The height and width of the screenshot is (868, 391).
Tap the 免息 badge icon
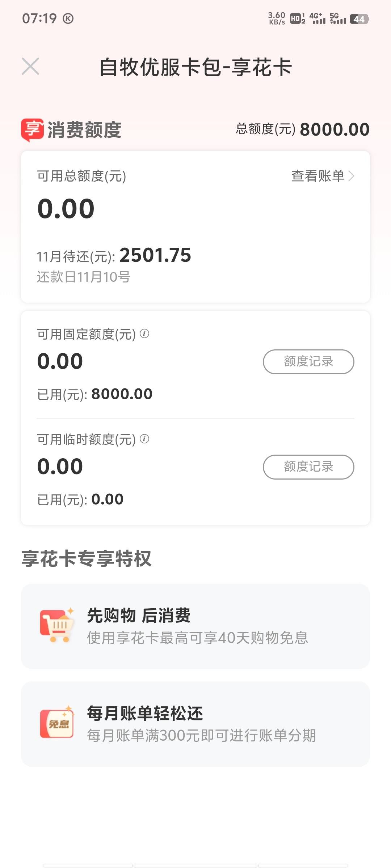57,722
